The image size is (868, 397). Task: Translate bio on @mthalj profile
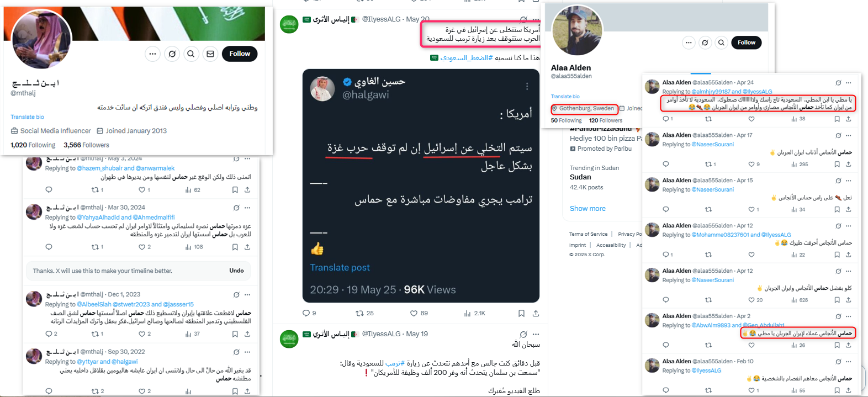[x=27, y=117]
